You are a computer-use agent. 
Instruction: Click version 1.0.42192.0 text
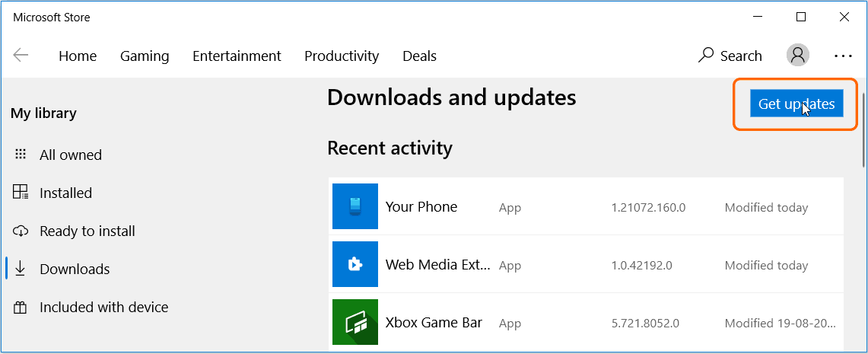click(642, 266)
